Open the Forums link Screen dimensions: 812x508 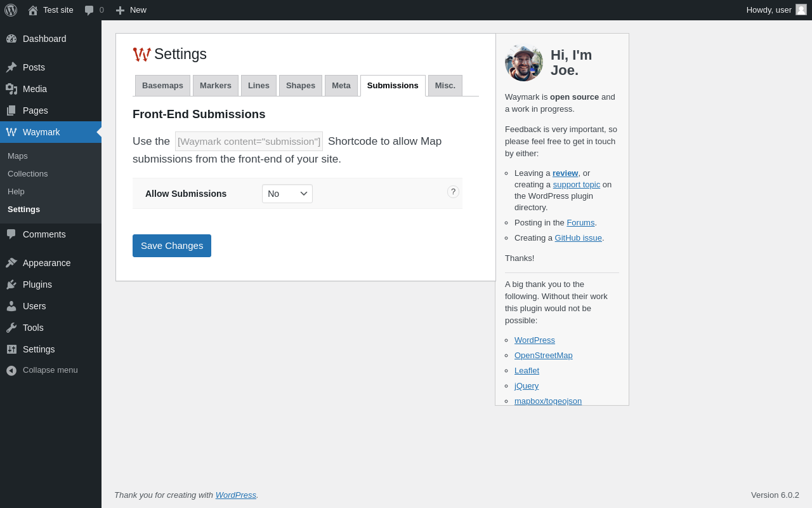[x=580, y=223]
